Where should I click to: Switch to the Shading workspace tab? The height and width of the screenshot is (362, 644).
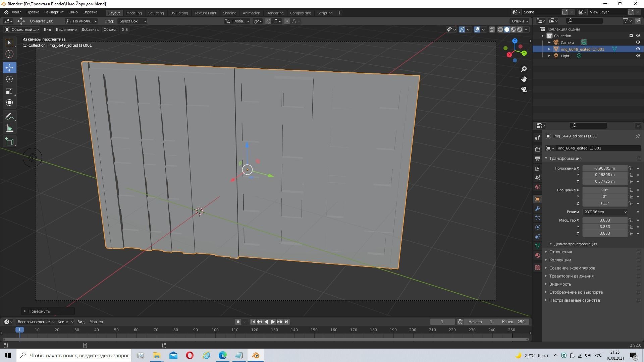pyautogui.click(x=229, y=13)
